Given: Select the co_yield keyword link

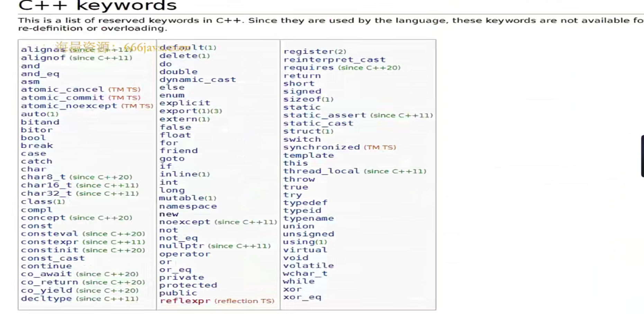Looking at the screenshot, I should 46,290.
